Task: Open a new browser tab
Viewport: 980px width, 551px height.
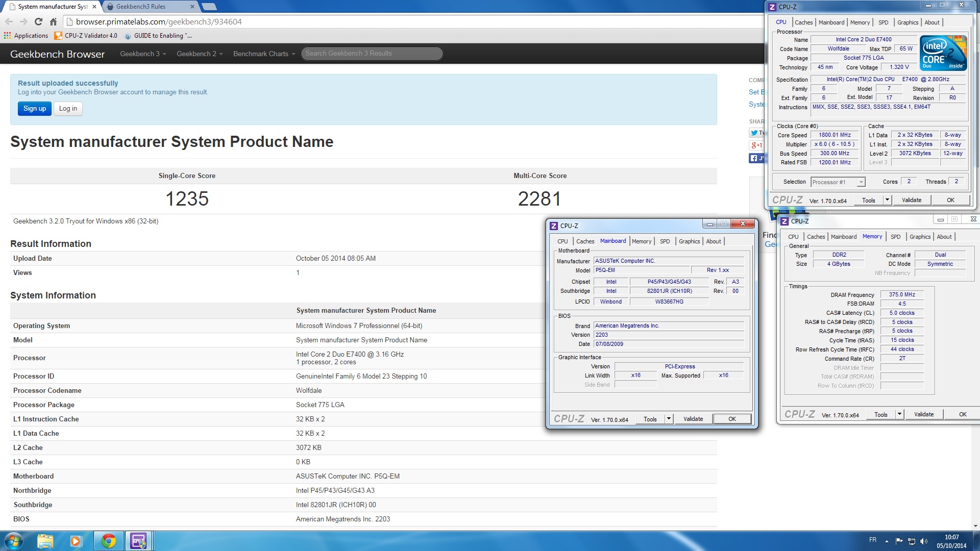Action: pos(209,7)
